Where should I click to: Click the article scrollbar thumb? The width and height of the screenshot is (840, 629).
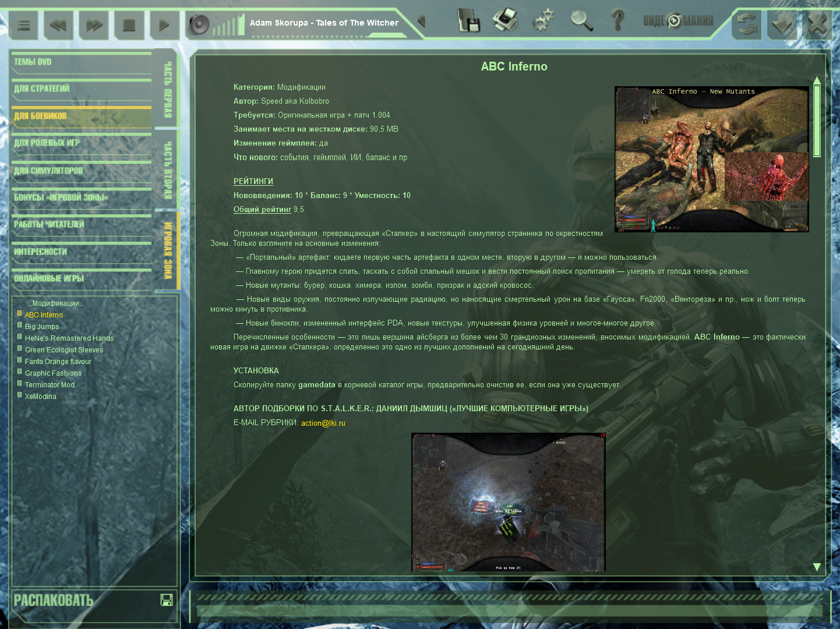(x=817, y=121)
